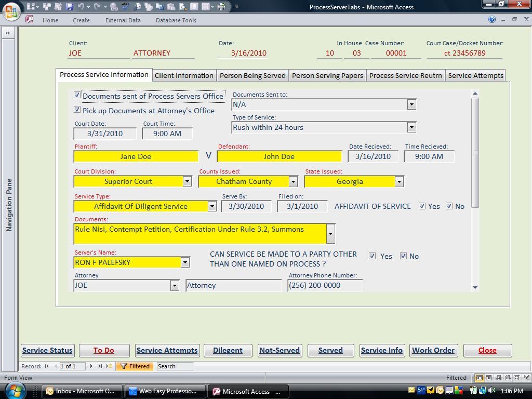Click inside the record Search box
This screenshot has height=399, width=532.
click(x=175, y=366)
